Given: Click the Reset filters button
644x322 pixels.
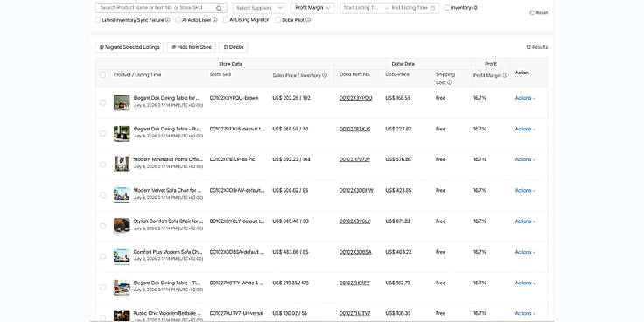Looking at the screenshot, I should (538, 13).
